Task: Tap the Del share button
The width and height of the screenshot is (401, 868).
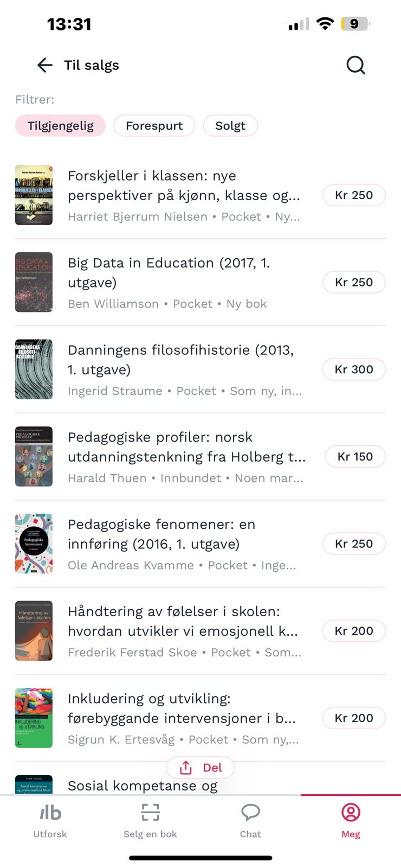Action: (x=200, y=768)
